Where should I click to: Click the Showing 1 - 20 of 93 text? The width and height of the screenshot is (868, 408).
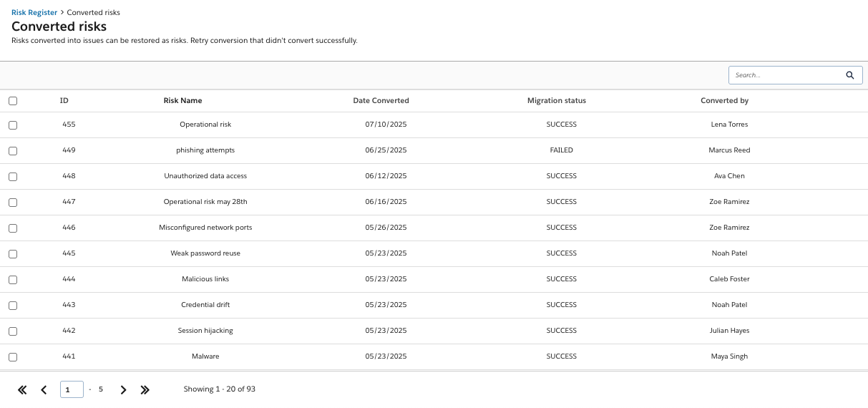[x=220, y=389]
